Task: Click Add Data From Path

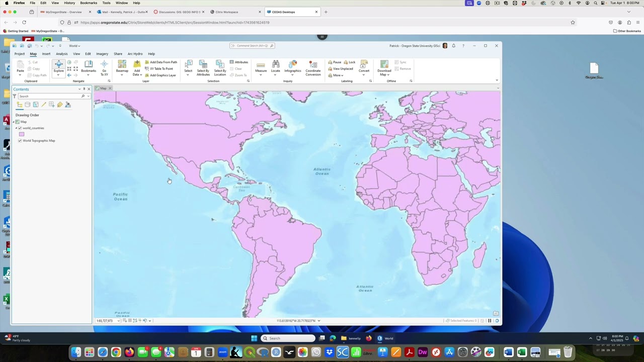Action: point(161,62)
